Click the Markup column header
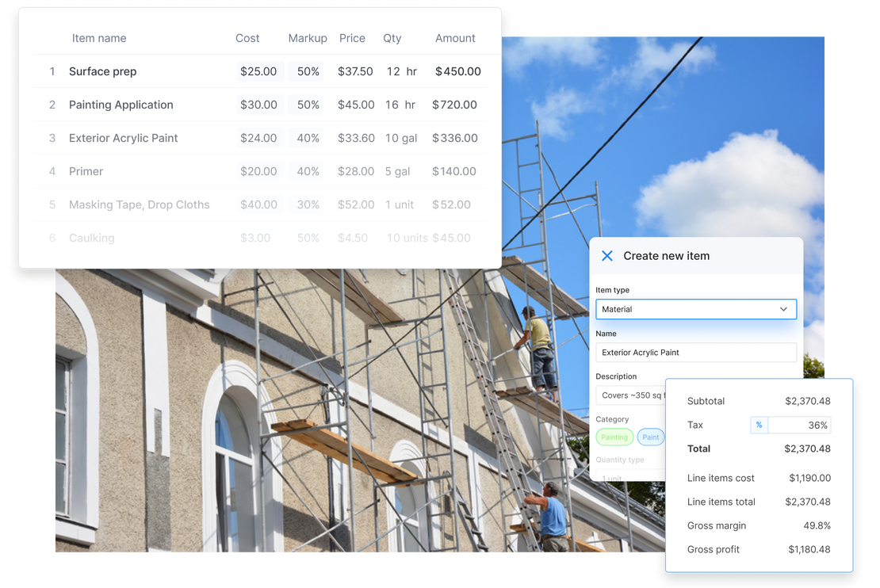This screenshot has width=880, height=588. point(308,38)
